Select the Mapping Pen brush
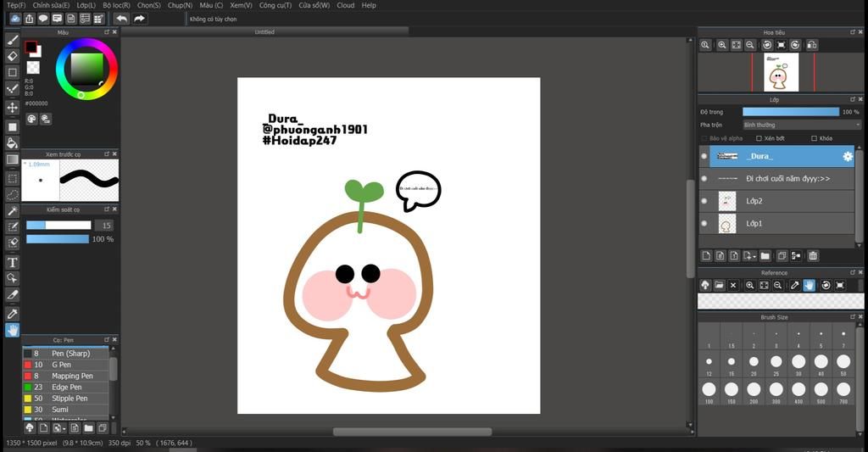The height and width of the screenshot is (452, 868). tap(65, 376)
